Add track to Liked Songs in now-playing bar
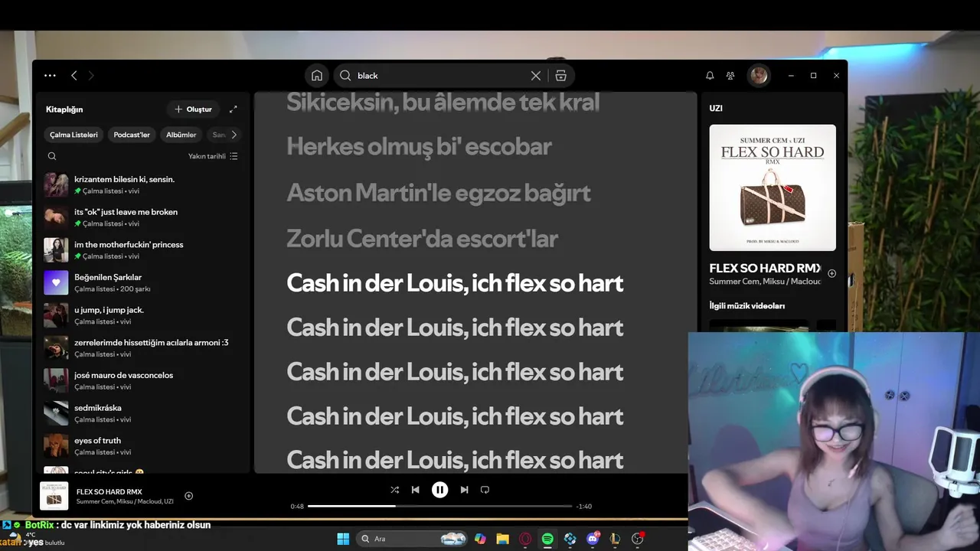 pos(189,496)
